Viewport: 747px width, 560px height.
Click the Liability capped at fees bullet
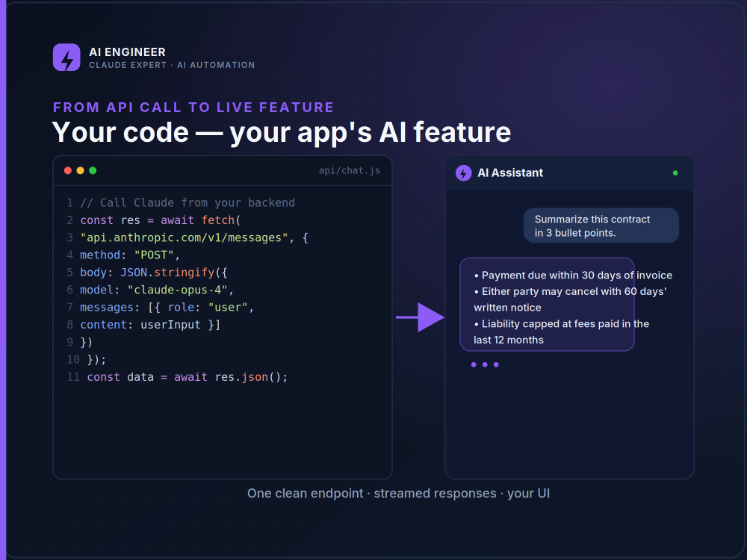562,332
